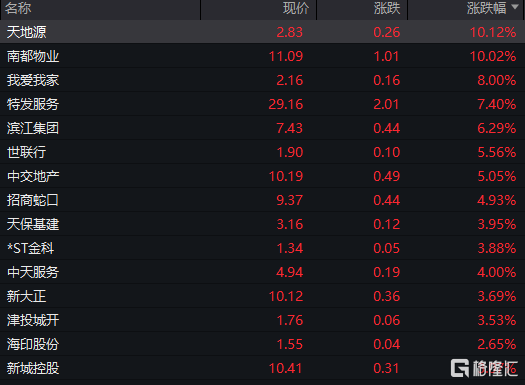The width and height of the screenshot is (525, 385).
Task: Click price 1.34 for *ST金科
Action: [x=290, y=248]
